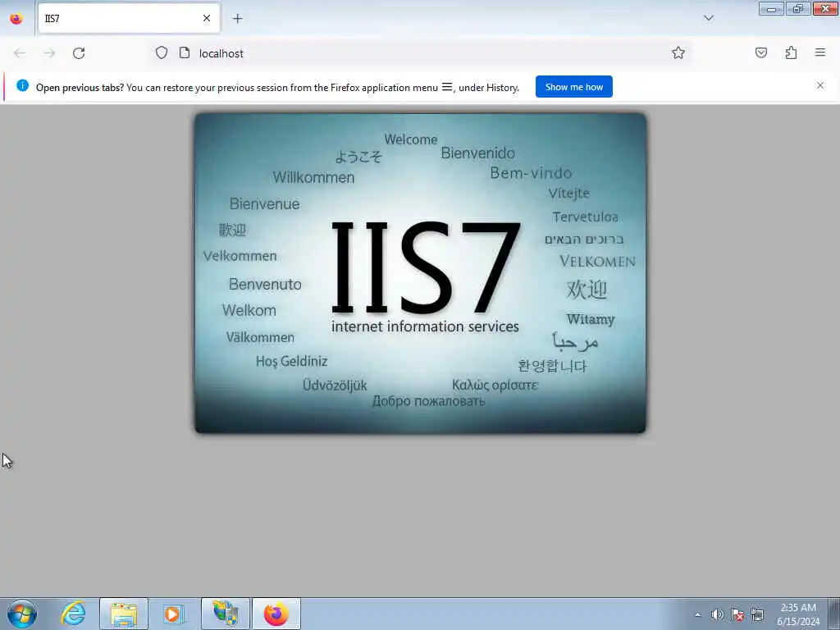Click the shield network taskbar application

point(226,614)
